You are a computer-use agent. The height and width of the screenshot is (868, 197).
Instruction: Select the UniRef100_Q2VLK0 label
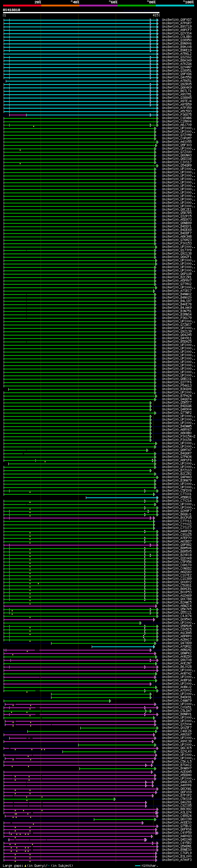pyautogui.click(x=176, y=751)
